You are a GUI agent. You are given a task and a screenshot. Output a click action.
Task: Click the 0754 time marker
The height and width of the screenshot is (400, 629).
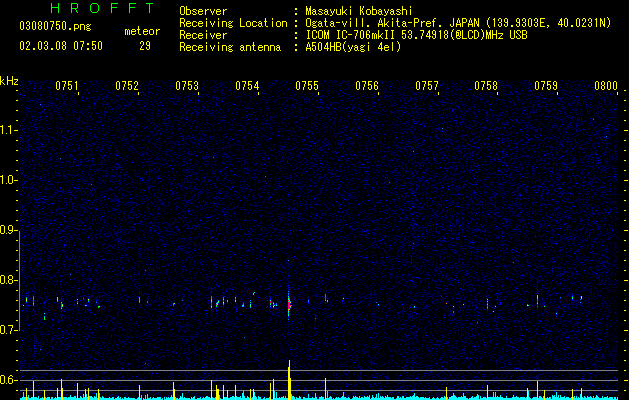pyautogui.click(x=247, y=86)
